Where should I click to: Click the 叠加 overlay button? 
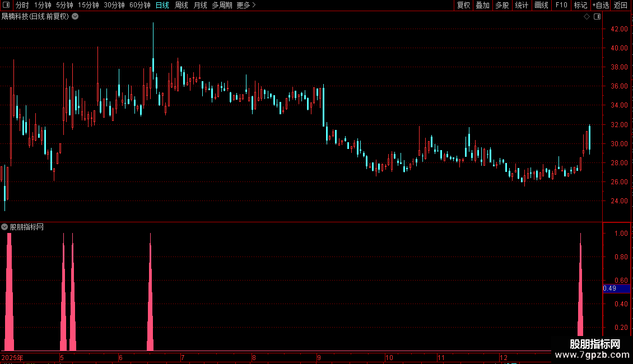coord(482,5)
